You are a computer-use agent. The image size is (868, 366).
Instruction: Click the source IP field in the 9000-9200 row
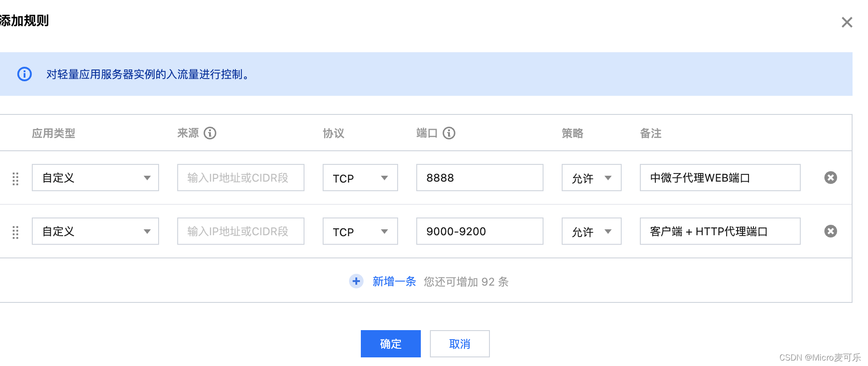[x=241, y=231]
